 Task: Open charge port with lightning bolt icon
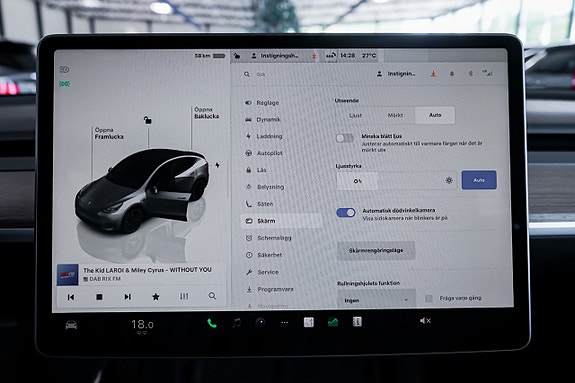[217, 165]
